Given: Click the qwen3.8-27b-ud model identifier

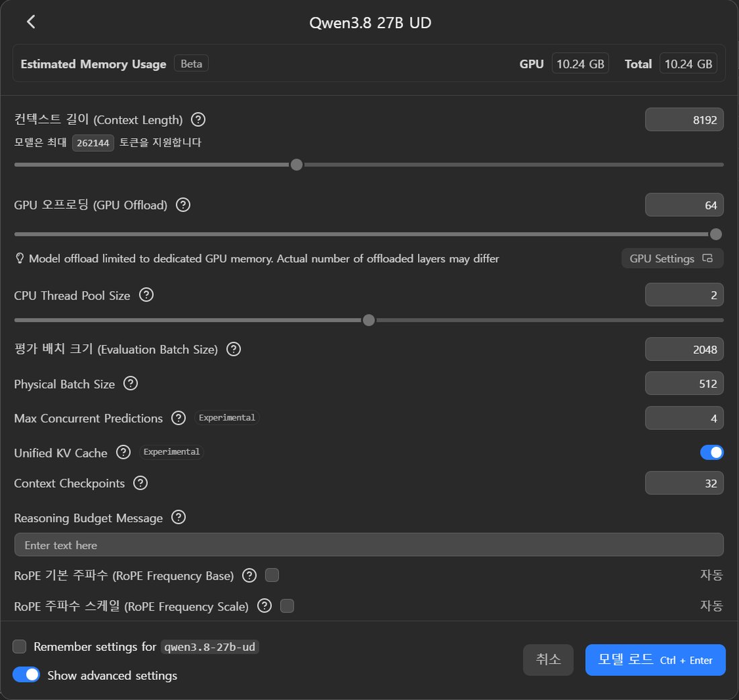Looking at the screenshot, I should point(210,647).
